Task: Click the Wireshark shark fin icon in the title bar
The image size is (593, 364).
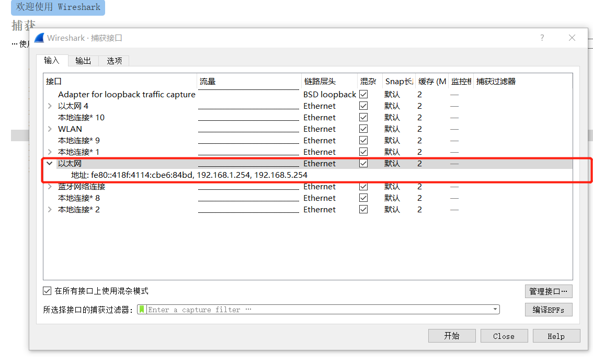Action: pyautogui.click(x=39, y=38)
